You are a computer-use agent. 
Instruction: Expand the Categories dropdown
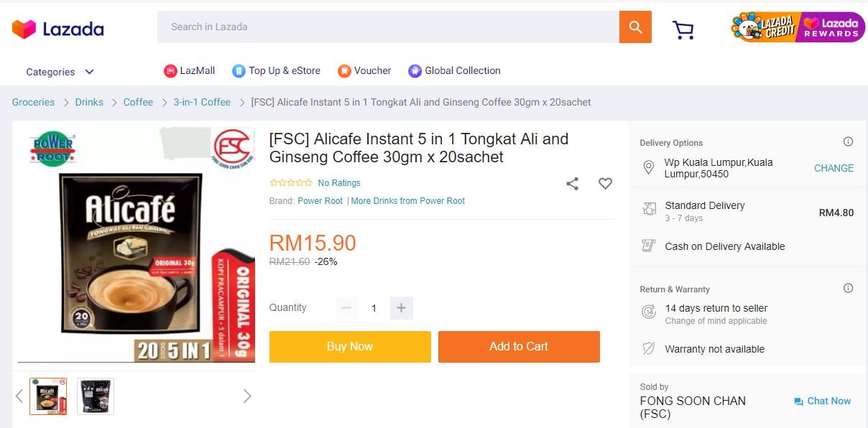pyautogui.click(x=60, y=72)
